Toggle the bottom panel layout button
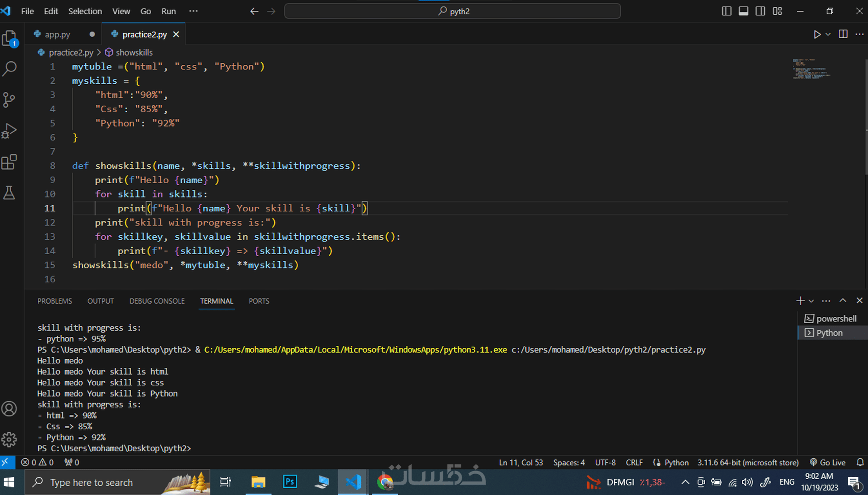 [743, 11]
